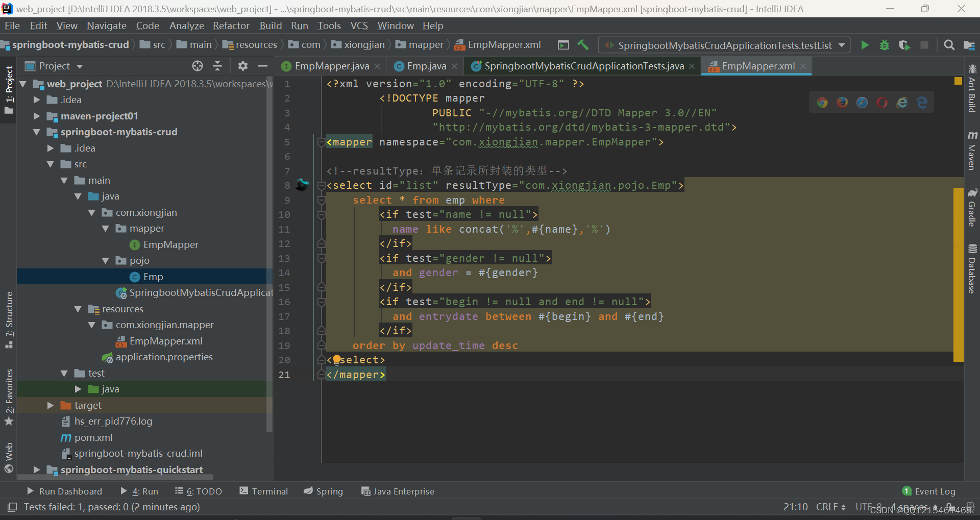Click the Project tree horizontal scrollbar

coord(115,478)
